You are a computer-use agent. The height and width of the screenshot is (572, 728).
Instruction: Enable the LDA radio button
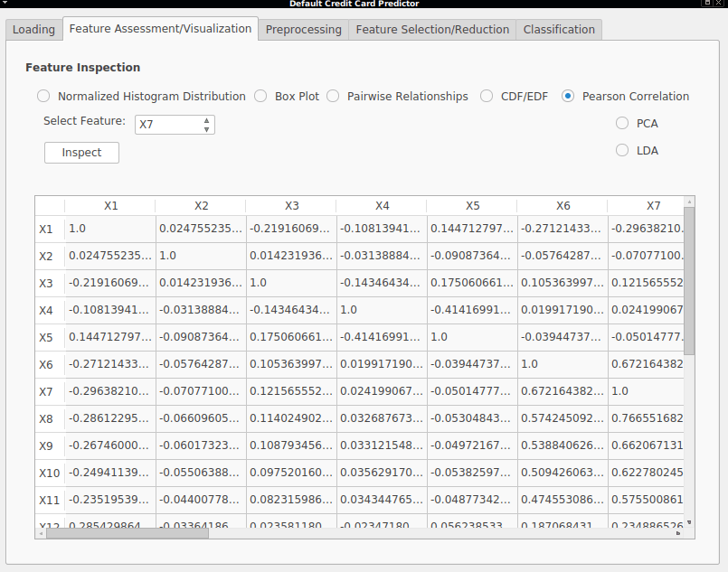pyautogui.click(x=622, y=150)
